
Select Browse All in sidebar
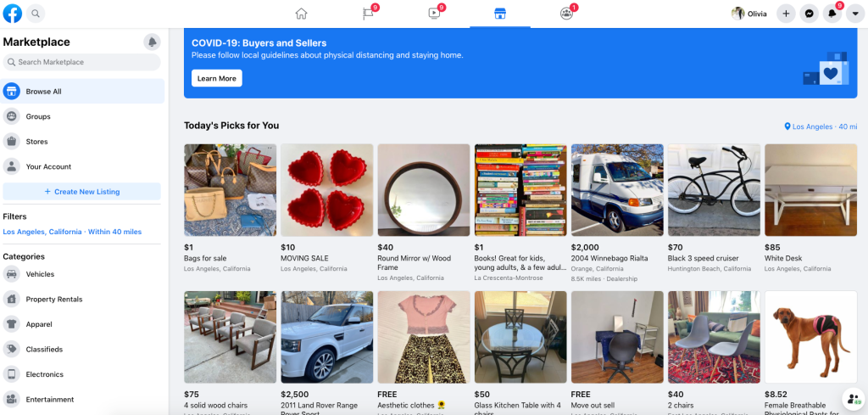point(83,92)
